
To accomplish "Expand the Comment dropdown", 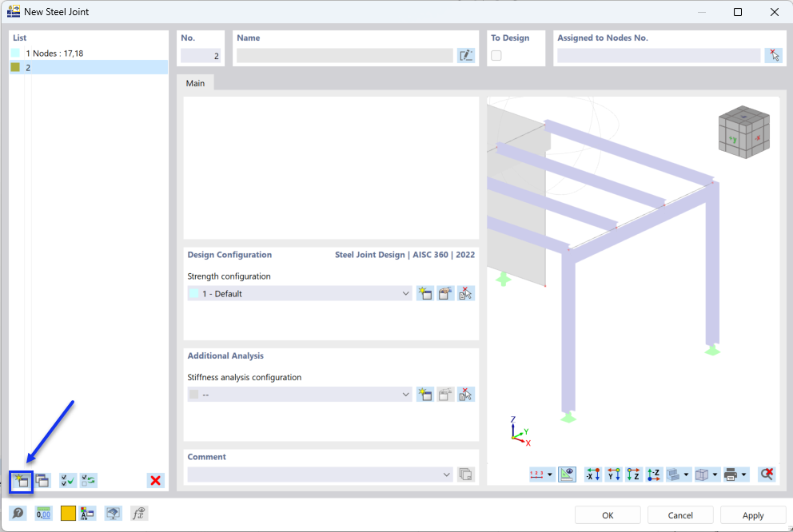I will pyautogui.click(x=446, y=474).
